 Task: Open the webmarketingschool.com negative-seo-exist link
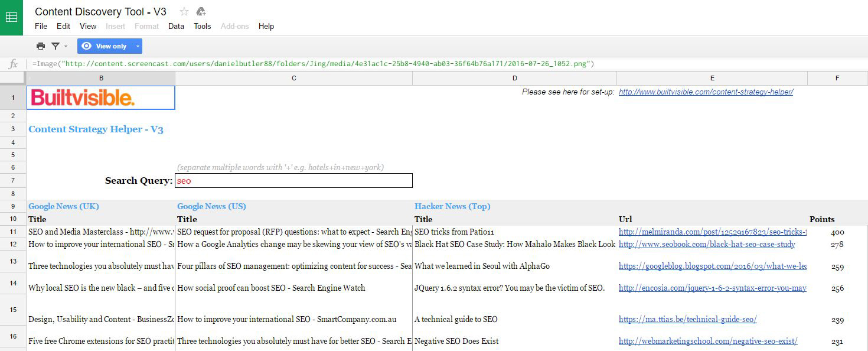(708, 341)
